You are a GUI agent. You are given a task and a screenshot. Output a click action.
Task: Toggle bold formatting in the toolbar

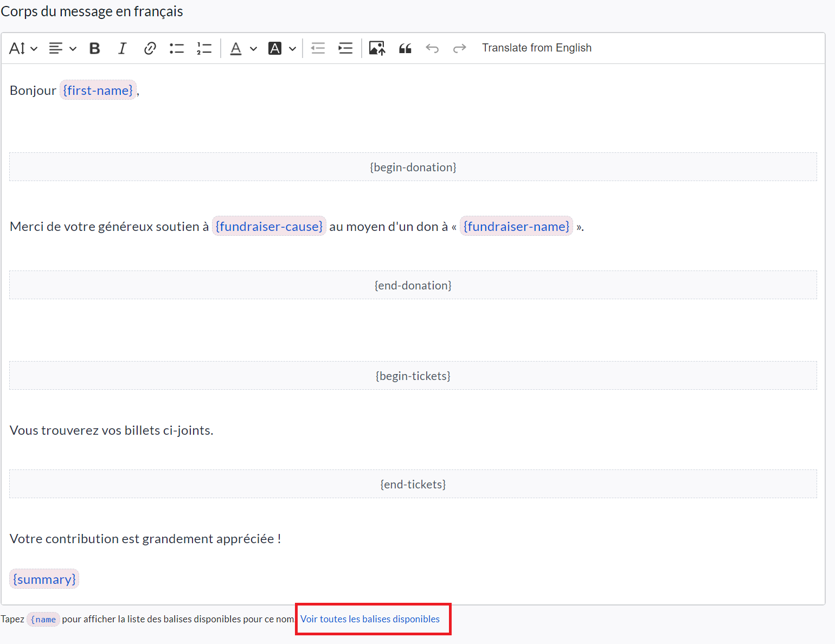click(x=94, y=48)
